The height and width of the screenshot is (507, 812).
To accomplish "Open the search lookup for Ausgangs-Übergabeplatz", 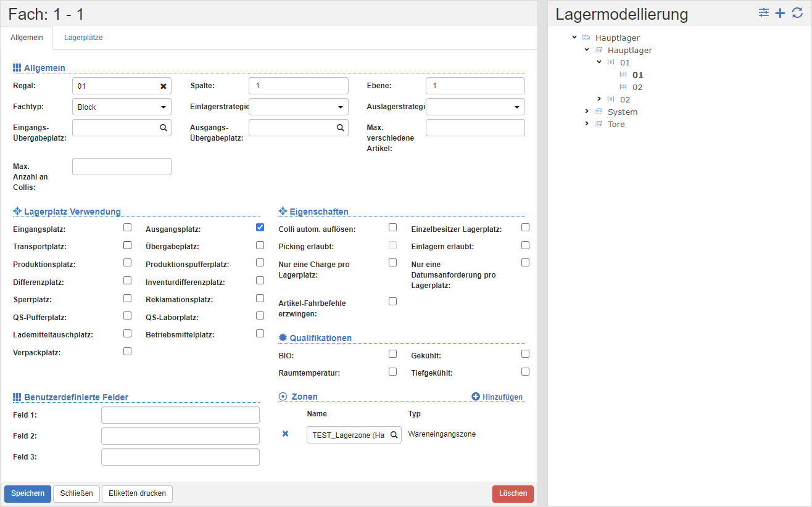I will tap(340, 127).
